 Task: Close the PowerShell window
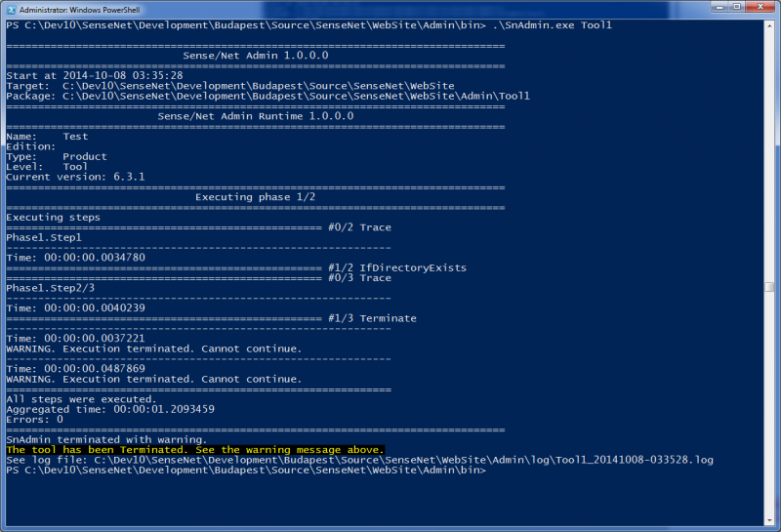tap(760, 7)
